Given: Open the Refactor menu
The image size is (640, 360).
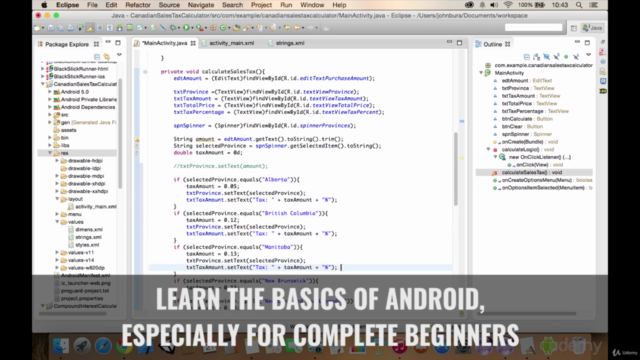Looking at the screenshot, I should tap(138, 5).
